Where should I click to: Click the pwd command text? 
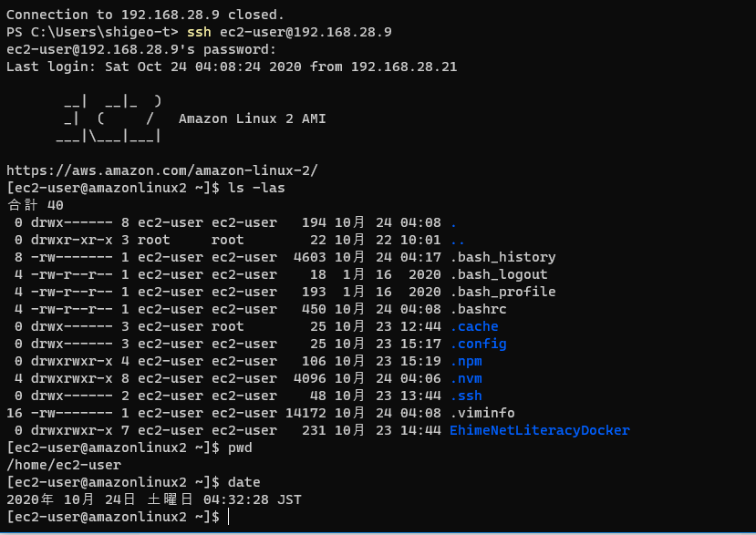coord(240,448)
